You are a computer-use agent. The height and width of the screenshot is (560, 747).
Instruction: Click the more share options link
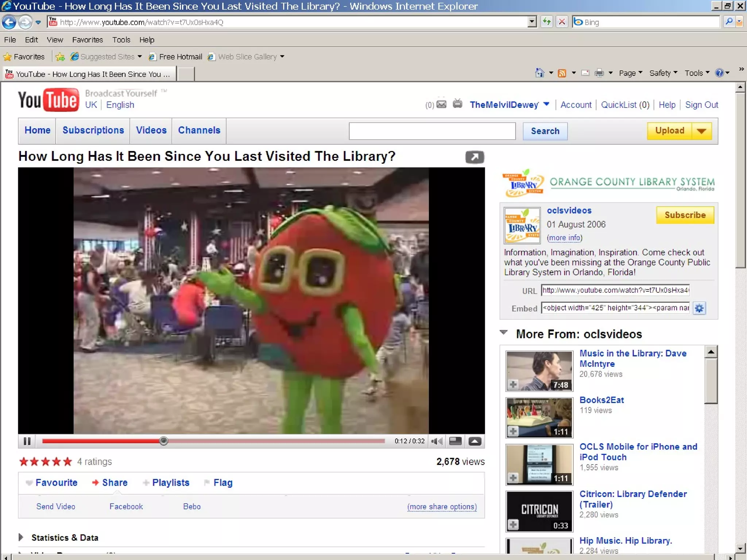(x=442, y=506)
